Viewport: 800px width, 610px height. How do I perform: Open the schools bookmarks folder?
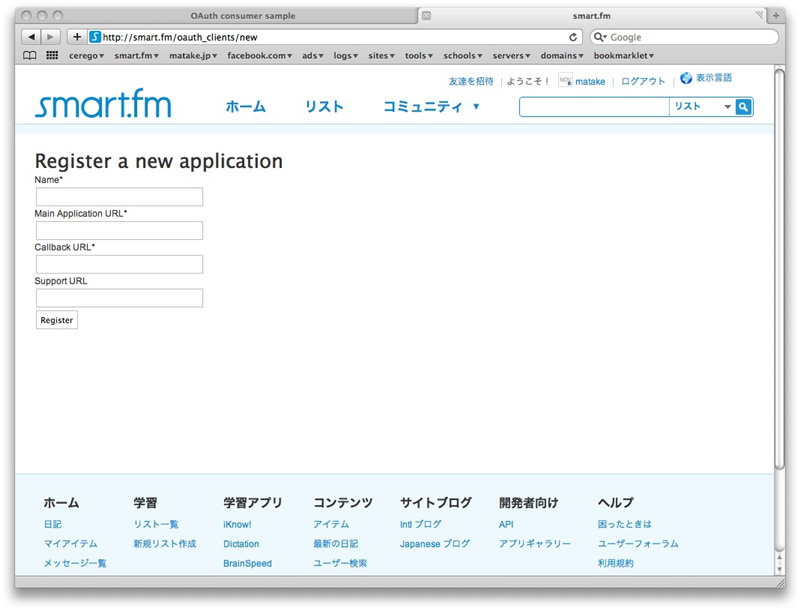(462, 56)
